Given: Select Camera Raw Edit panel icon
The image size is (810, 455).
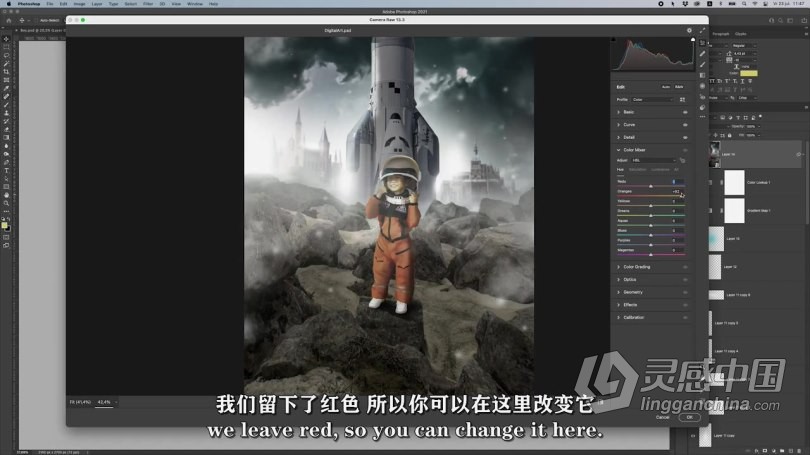Looking at the screenshot, I should point(703,43).
